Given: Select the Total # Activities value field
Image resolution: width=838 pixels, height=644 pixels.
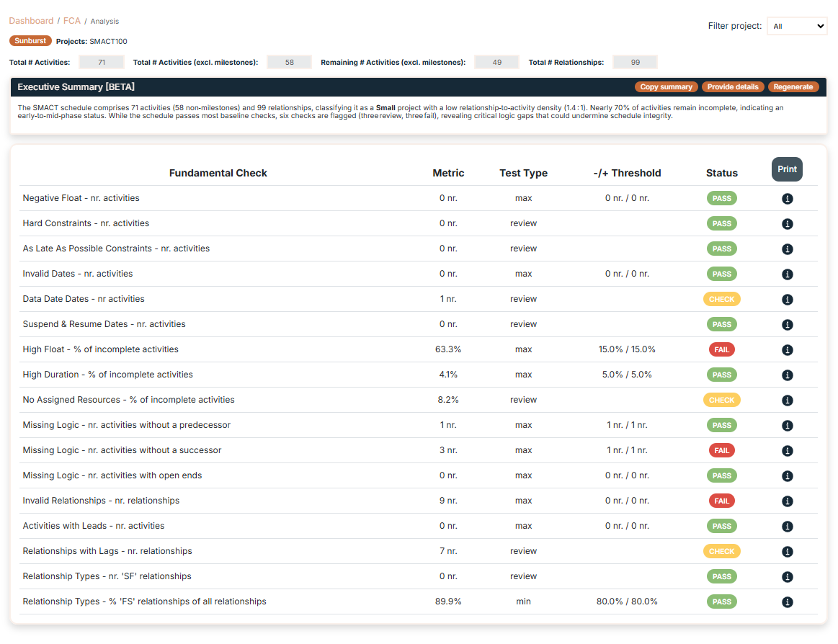Looking at the screenshot, I should coord(101,62).
